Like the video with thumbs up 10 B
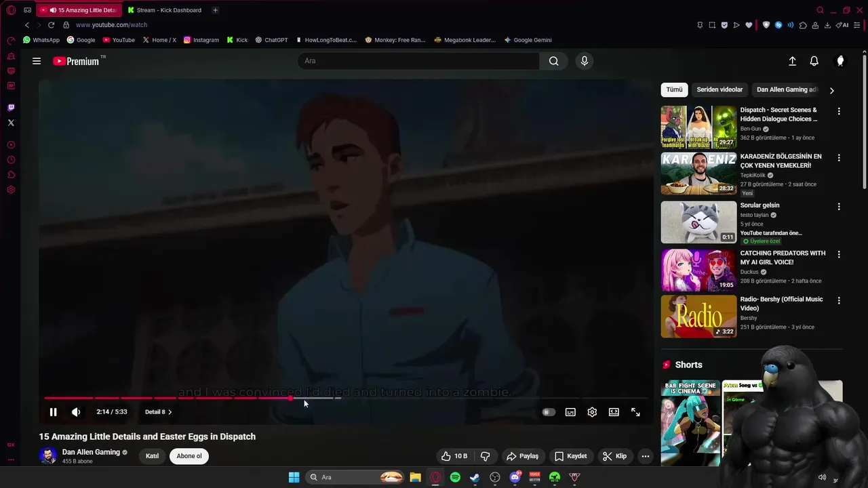Viewport: 868px width, 488px height. click(454, 456)
